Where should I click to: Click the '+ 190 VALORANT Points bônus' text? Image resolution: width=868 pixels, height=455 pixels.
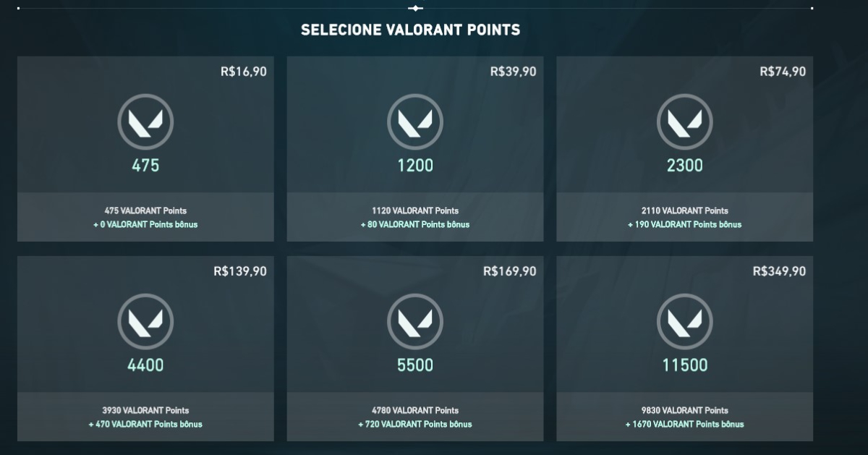[684, 224]
